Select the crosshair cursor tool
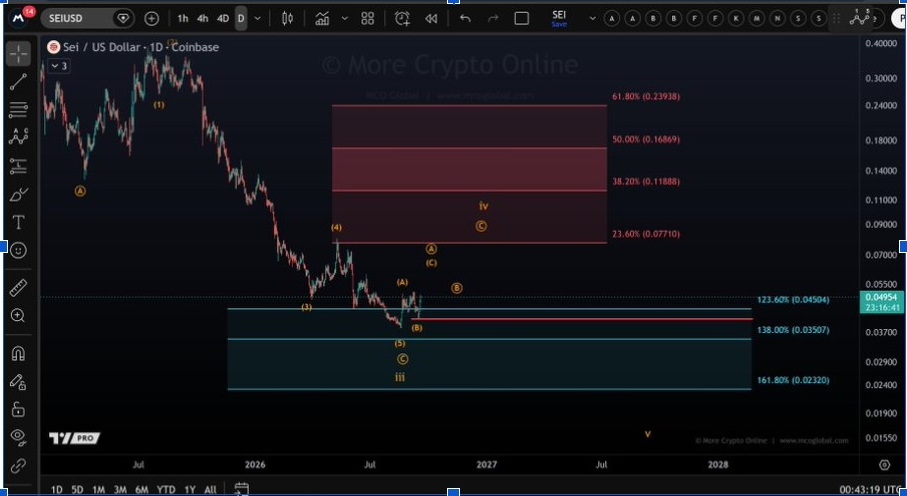 (x=18, y=54)
